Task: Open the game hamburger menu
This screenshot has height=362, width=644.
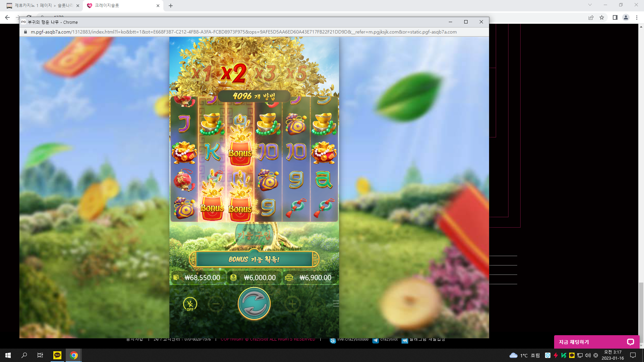Action: coord(336,304)
